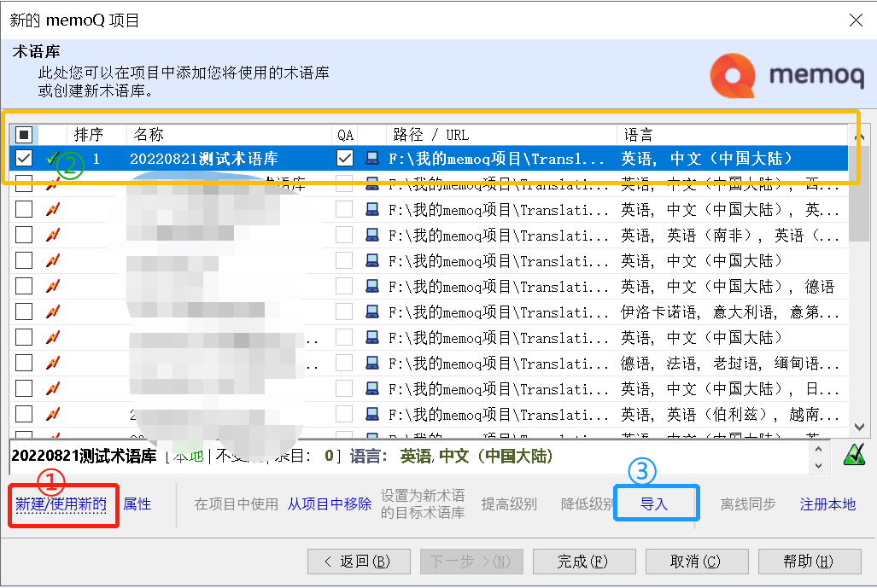
Task: Click the laptop icon in the row ending with 德语
Action: click(372, 286)
